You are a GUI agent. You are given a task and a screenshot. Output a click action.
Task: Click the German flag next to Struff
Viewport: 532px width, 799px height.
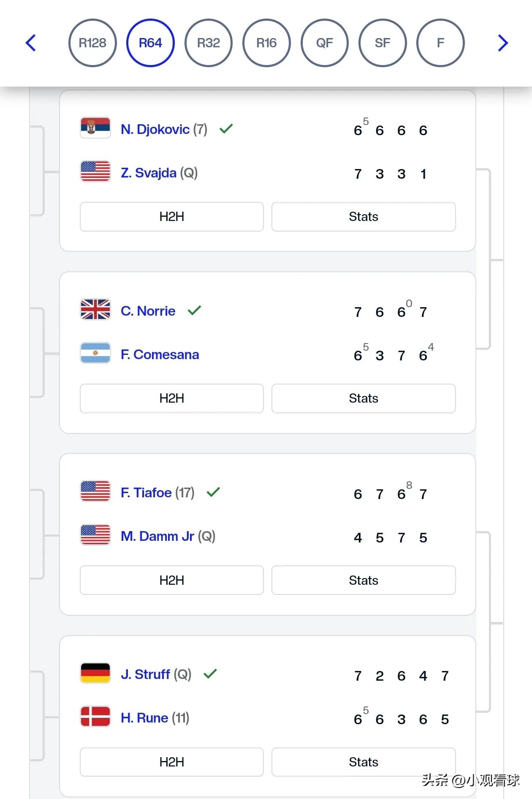click(x=95, y=673)
